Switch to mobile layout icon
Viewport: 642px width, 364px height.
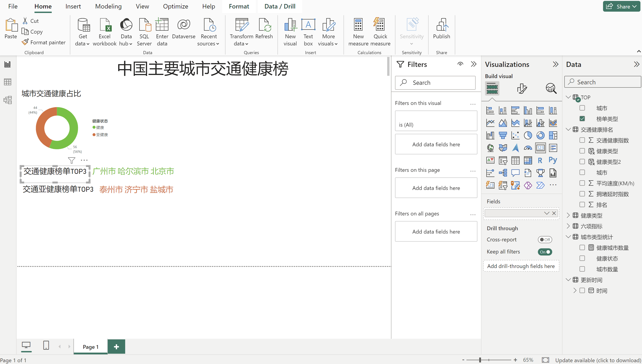coord(46,345)
